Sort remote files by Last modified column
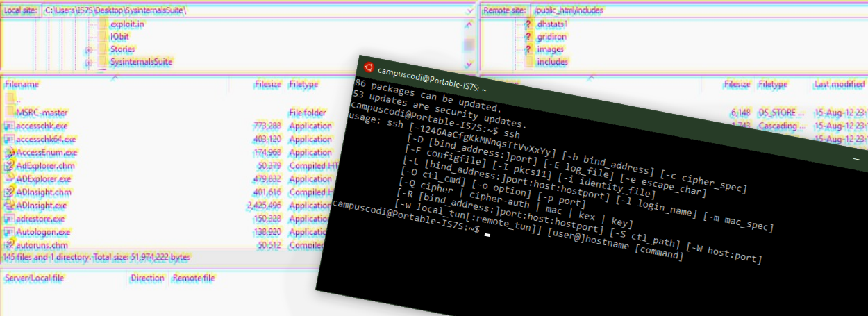The image size is (868, 316). (839, 84)
